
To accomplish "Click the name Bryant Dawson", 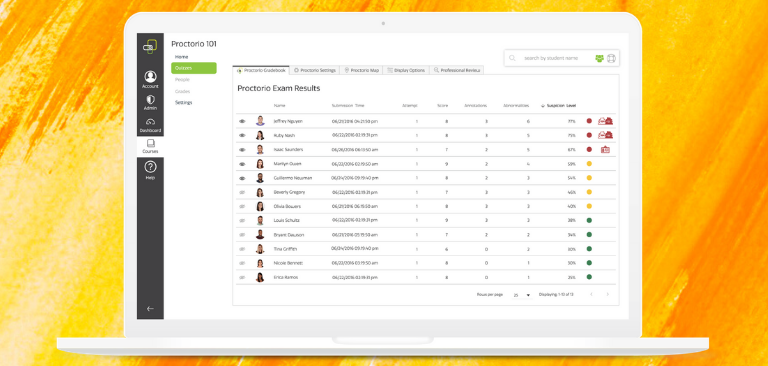I will pyautogui.click(x=288, y=235).
